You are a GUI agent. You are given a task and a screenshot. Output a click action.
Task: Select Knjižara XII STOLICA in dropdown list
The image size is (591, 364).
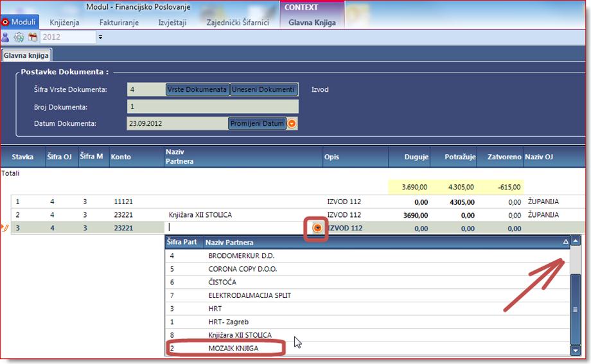(x=367, y=335)
